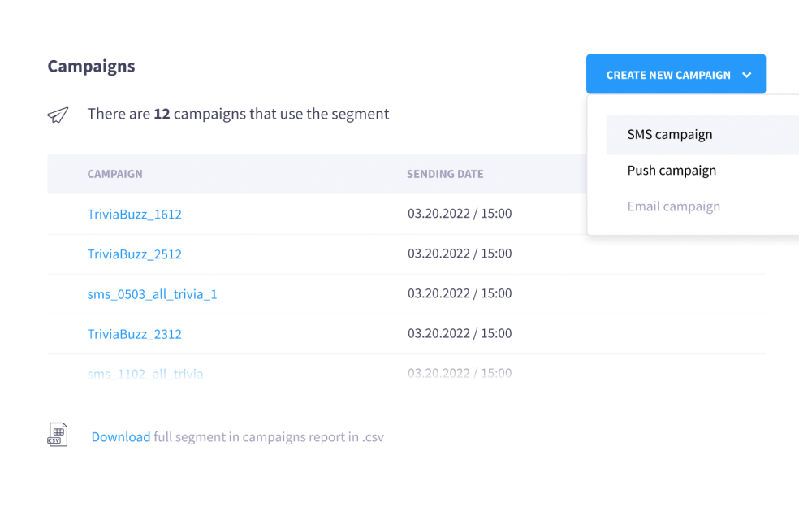Choose Push campaign in the menu
Image resolution: width=812 pixels, height=507 pixels.
672,171
